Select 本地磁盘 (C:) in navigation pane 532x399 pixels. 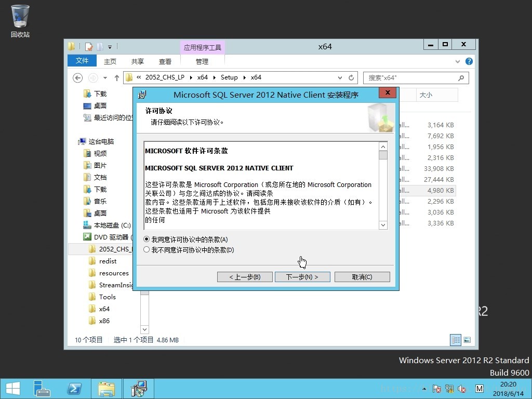tap(107, 225)
